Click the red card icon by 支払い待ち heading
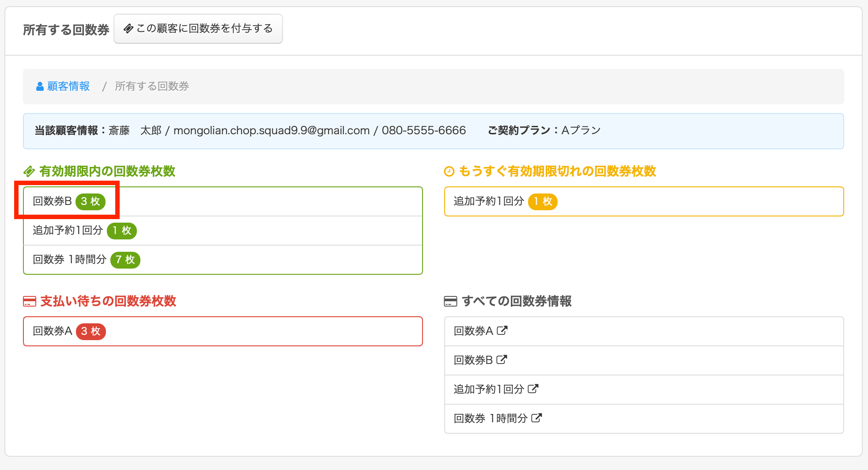 pyautogui.click(x=29, y=301)
